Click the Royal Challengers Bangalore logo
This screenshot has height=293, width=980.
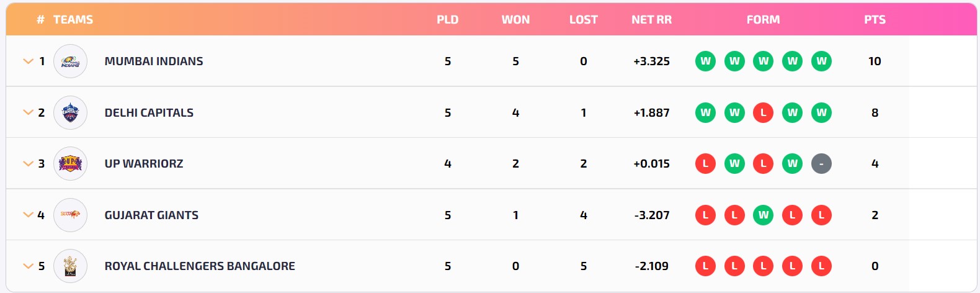(x=70, y=266)
